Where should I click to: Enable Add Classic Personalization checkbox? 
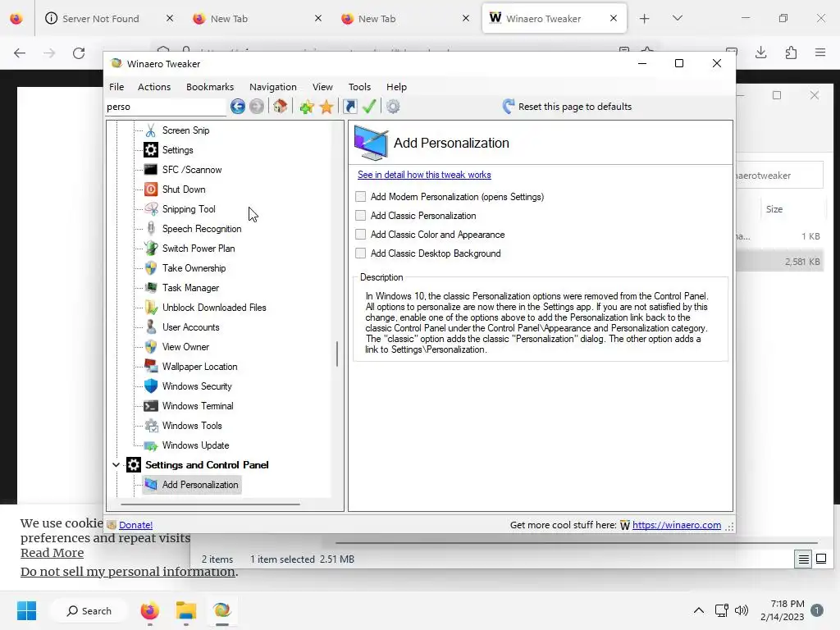(361, 216)
